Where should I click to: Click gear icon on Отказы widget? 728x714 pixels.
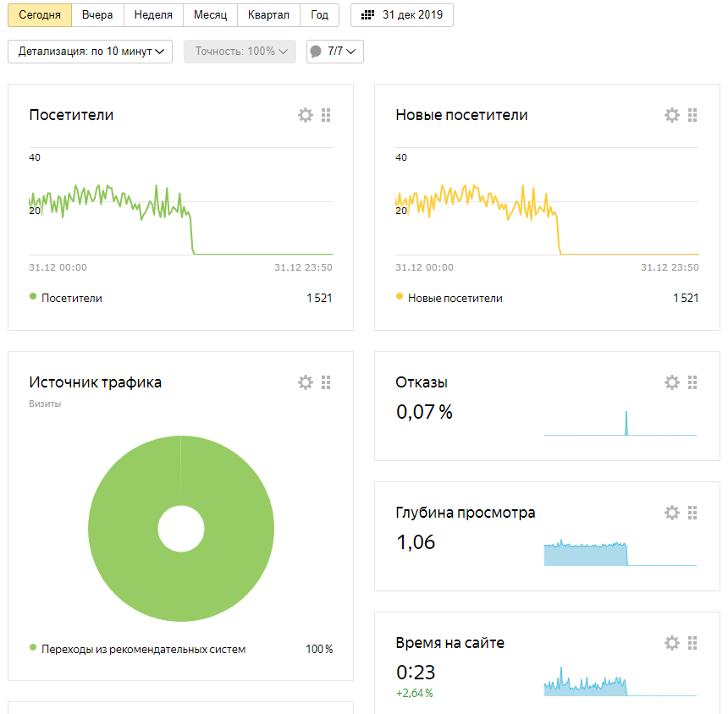[x=672, y=382]
